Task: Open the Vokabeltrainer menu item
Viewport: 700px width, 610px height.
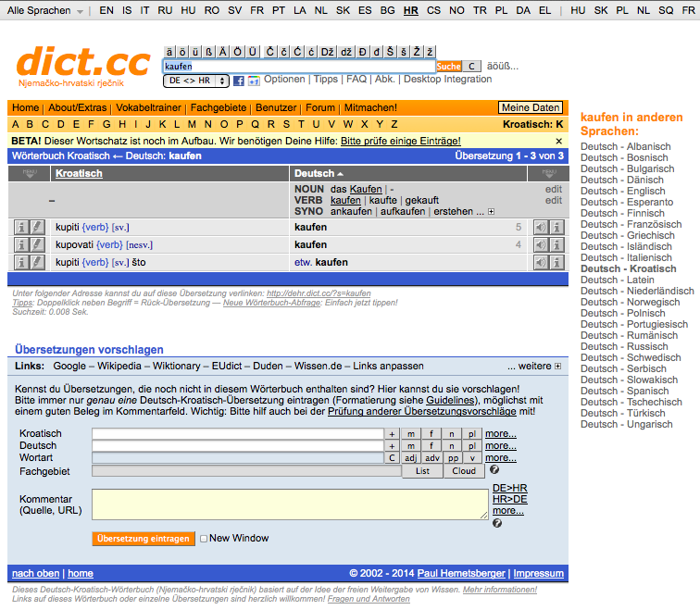Action: (x=148, y=107)
